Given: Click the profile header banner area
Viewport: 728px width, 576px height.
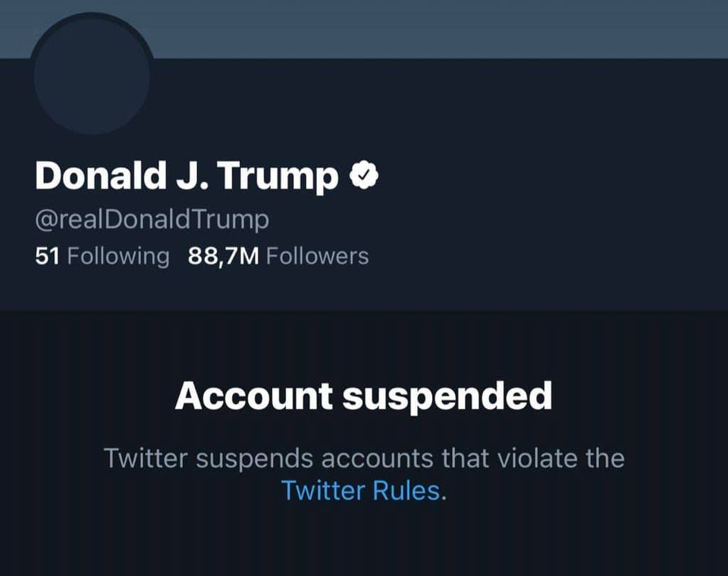Looking at the screenshot, I should (x=440, y=29).
